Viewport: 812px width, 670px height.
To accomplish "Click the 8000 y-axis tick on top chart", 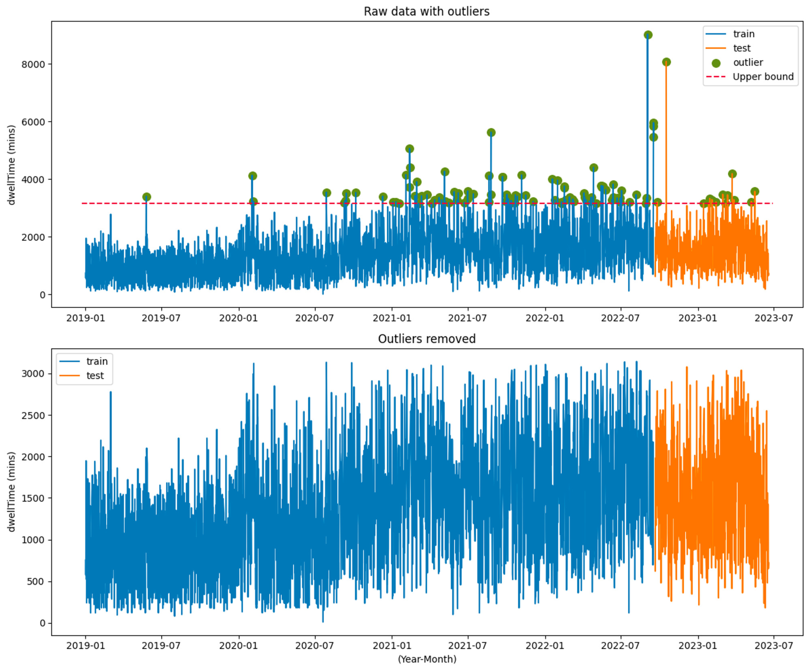I will tap(33, 64).
